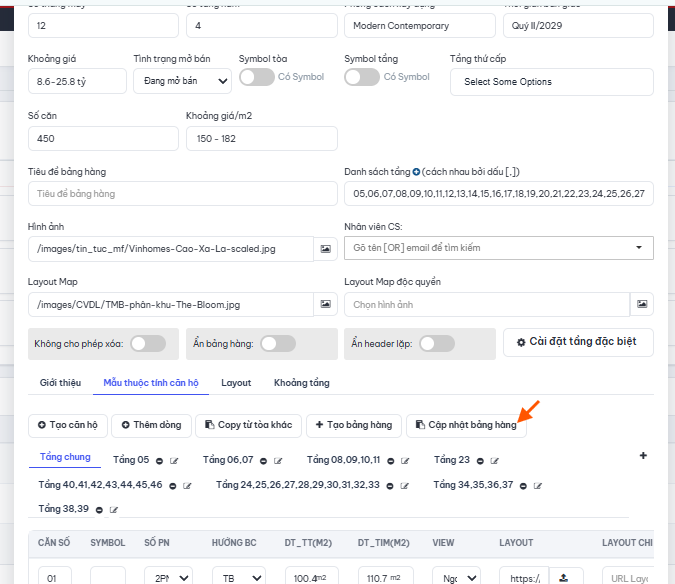675x584 pixels.
Task: Switch to Giới thiệu tab
Action: pos(60,383)
